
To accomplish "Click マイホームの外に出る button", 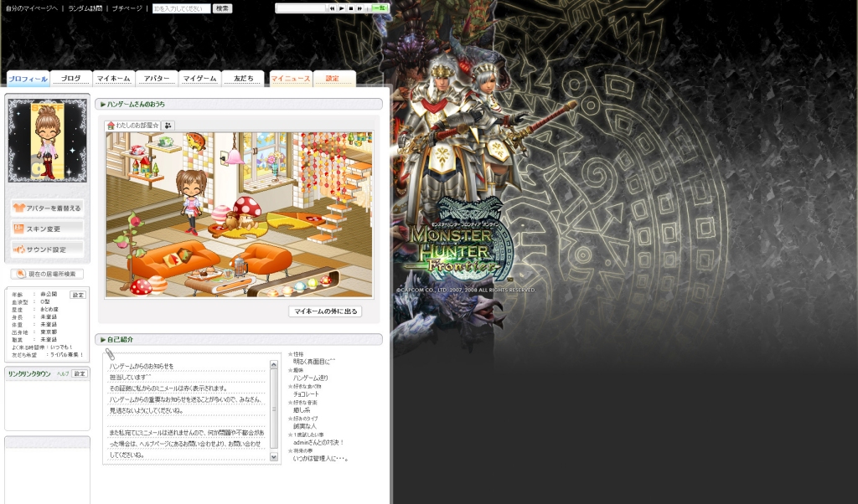I will [x=325, y=311].
